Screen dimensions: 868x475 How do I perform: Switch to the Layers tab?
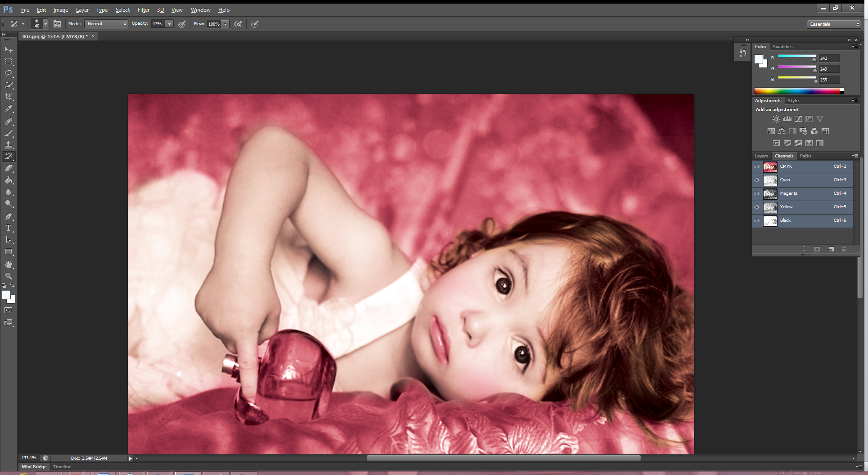761,156
